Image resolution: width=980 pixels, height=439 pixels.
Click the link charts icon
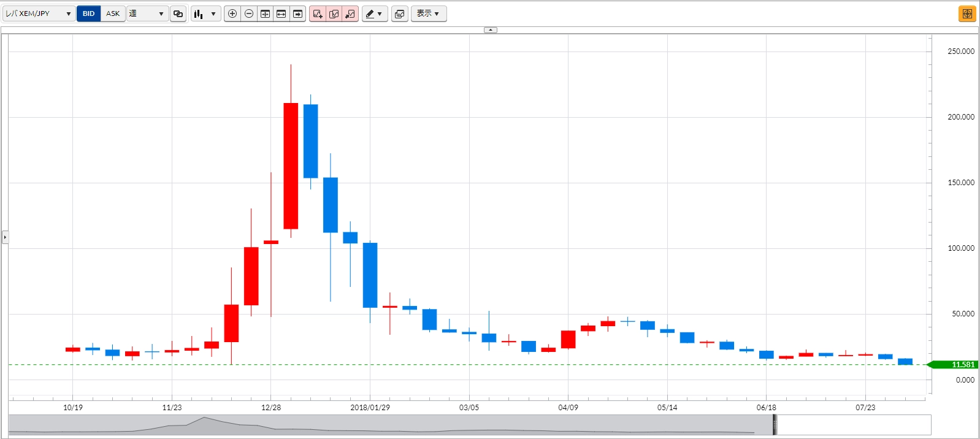(x=178, y=13)
